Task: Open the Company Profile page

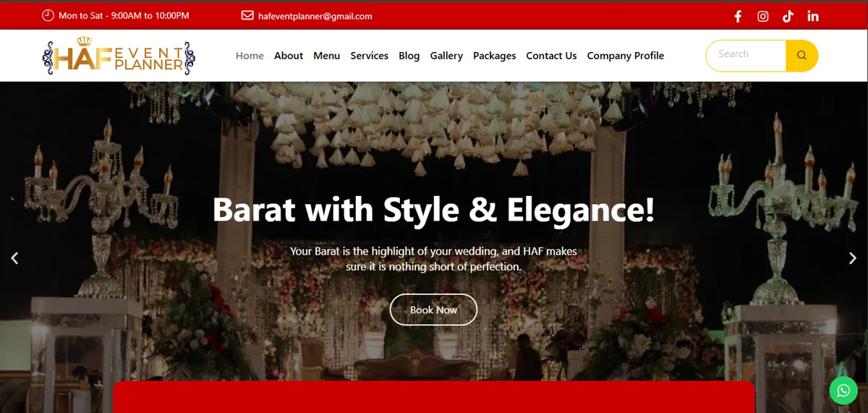Action: (626, 56)
